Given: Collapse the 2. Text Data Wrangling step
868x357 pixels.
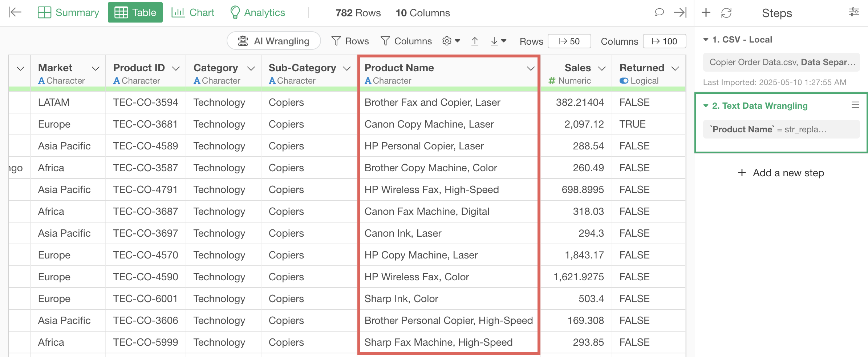Looking at the screenshot, I should pos(706,106).
